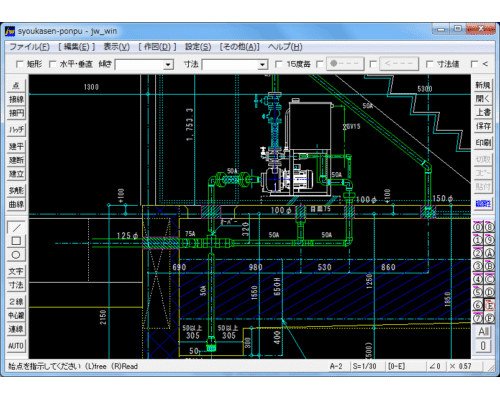
Task: Toggle the 寸法値 checkbox
Action: click(x=430, y=64)
